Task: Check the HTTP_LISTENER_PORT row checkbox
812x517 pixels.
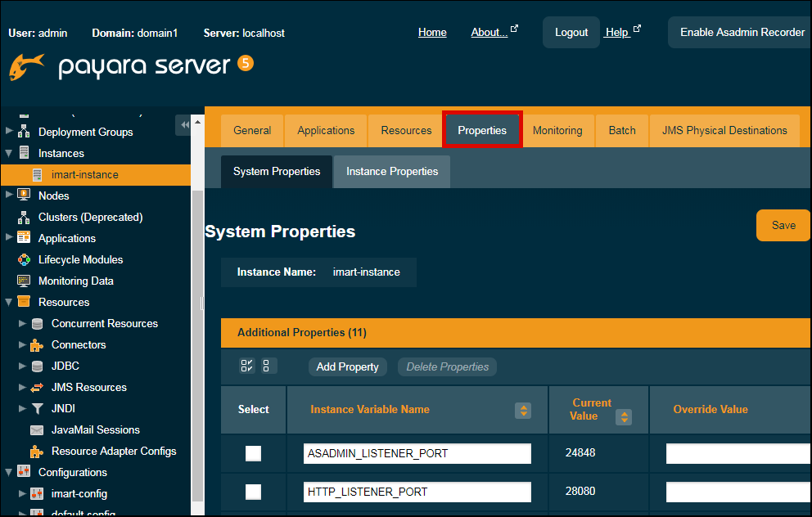Action: (254, 492)
